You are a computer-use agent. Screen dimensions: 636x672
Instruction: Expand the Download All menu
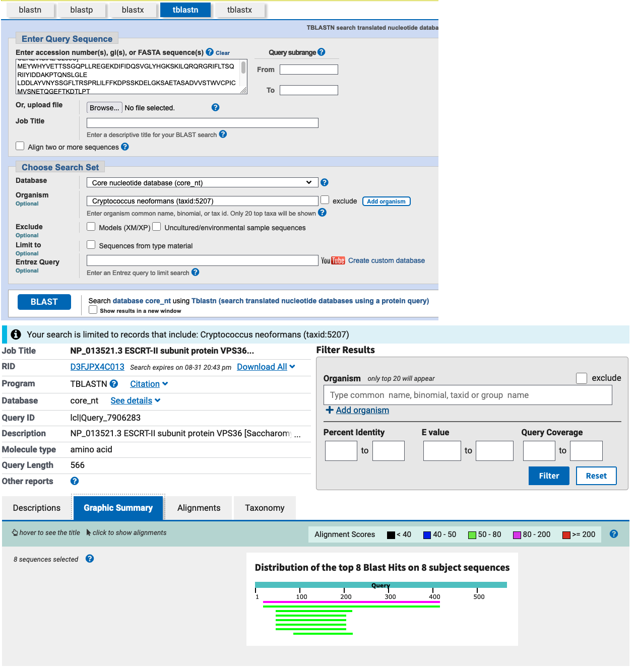click(x=266, y=367)
